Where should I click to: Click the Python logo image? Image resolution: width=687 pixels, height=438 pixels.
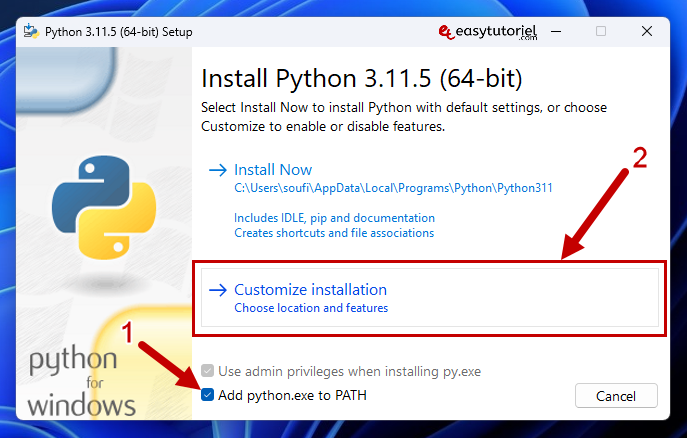pos(104,207)
